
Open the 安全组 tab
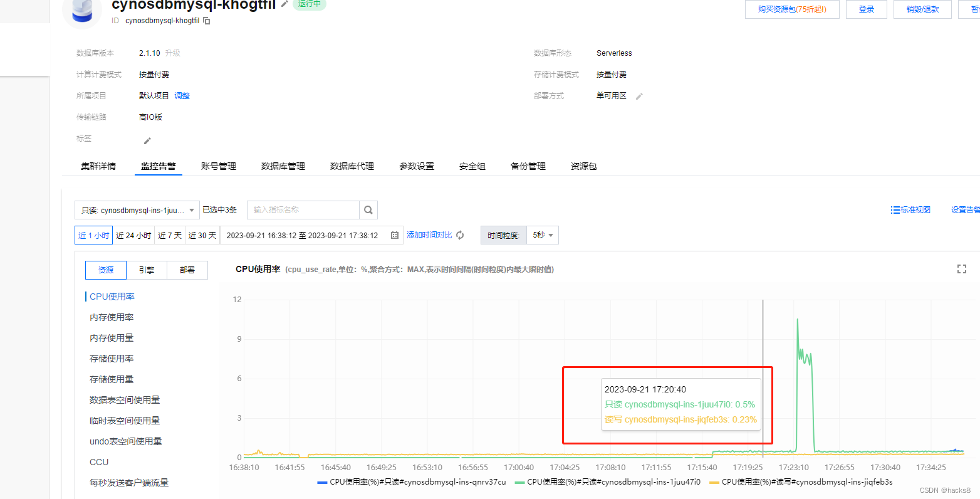472,166
